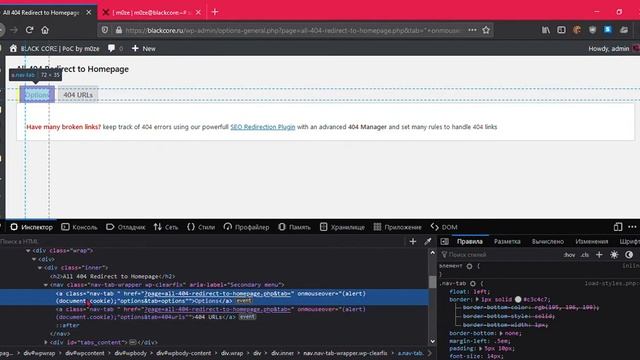Viewport: 640px width, 360px height.
Task: Expand the padding property arrow
Action: (481, 349)
